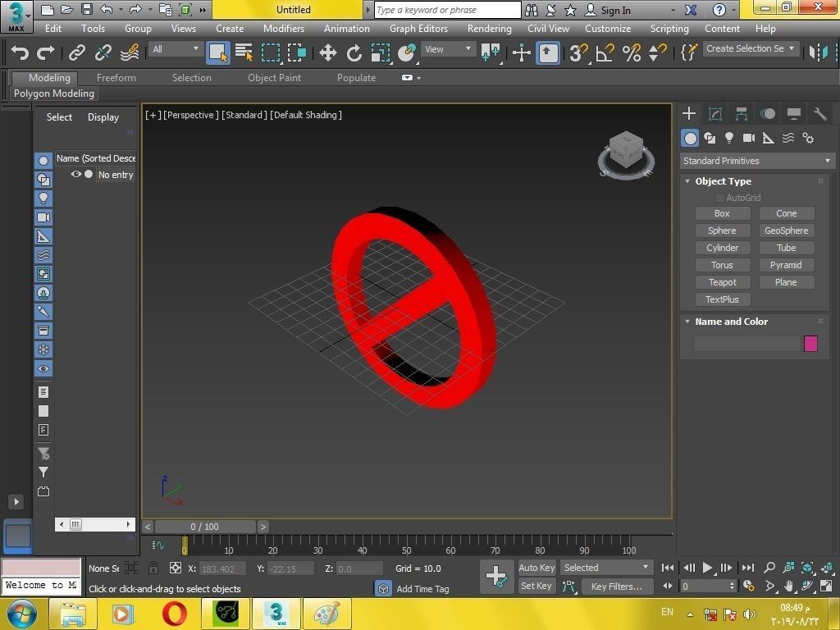Screen dimensions: 840x630
Task: Open the Selected key filter dropdown
Action: (606, 568)
